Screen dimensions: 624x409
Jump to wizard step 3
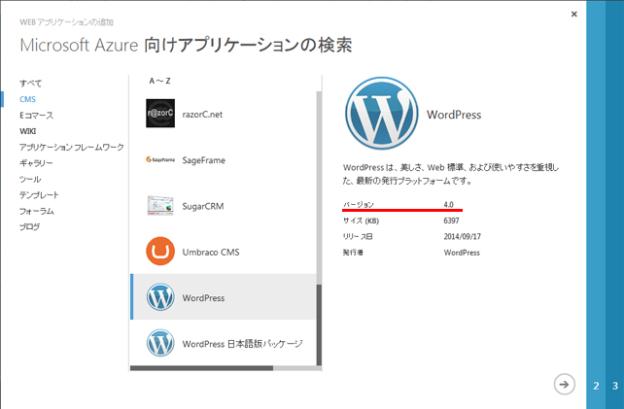(x=615, y=386)
